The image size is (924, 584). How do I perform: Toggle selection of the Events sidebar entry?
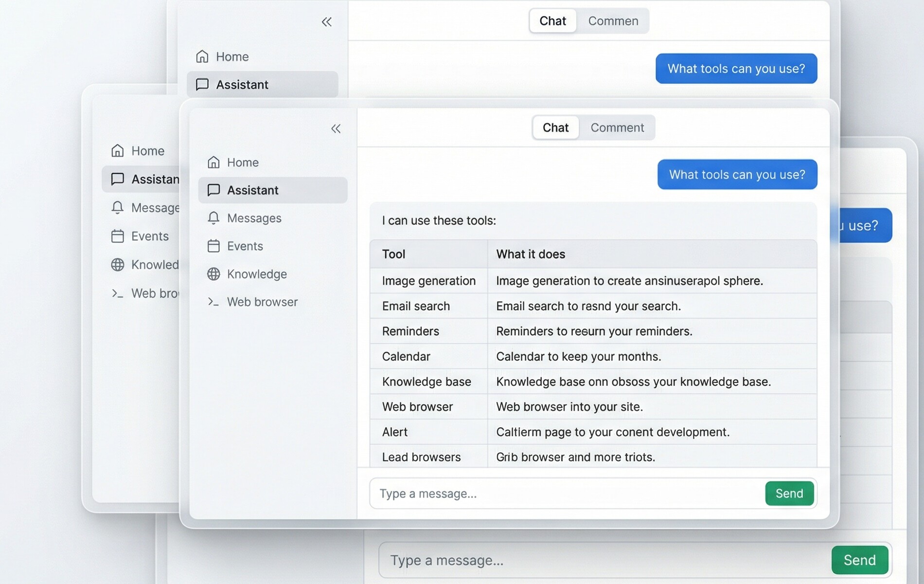click(245, 246)
